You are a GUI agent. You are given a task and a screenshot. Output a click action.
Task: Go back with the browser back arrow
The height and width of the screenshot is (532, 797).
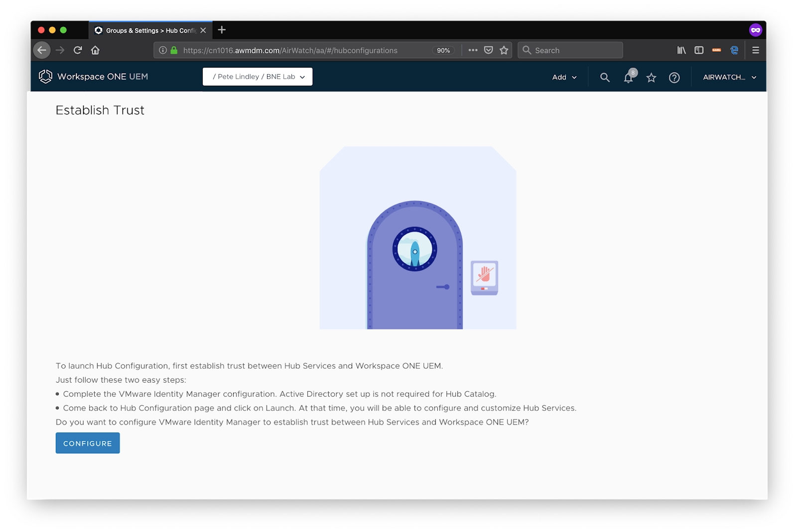[x=42, y=50]
